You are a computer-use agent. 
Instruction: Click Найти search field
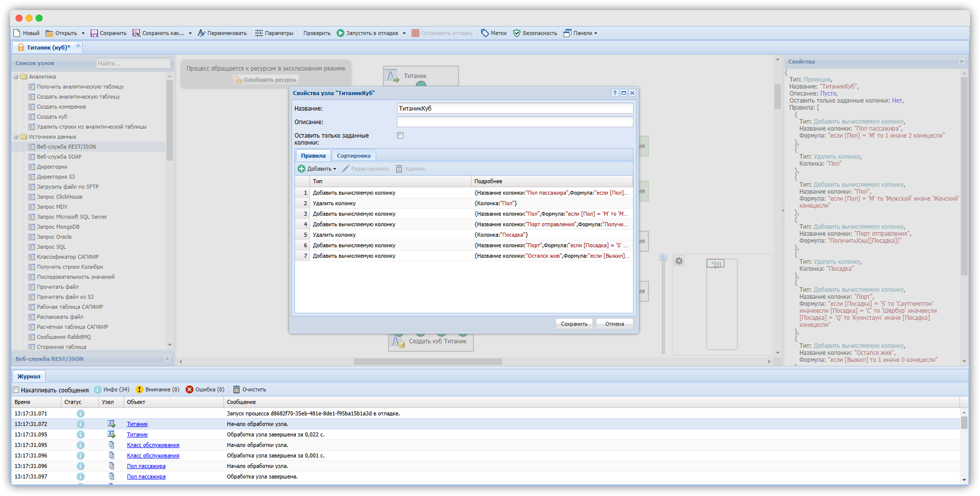tap(133, 63)
